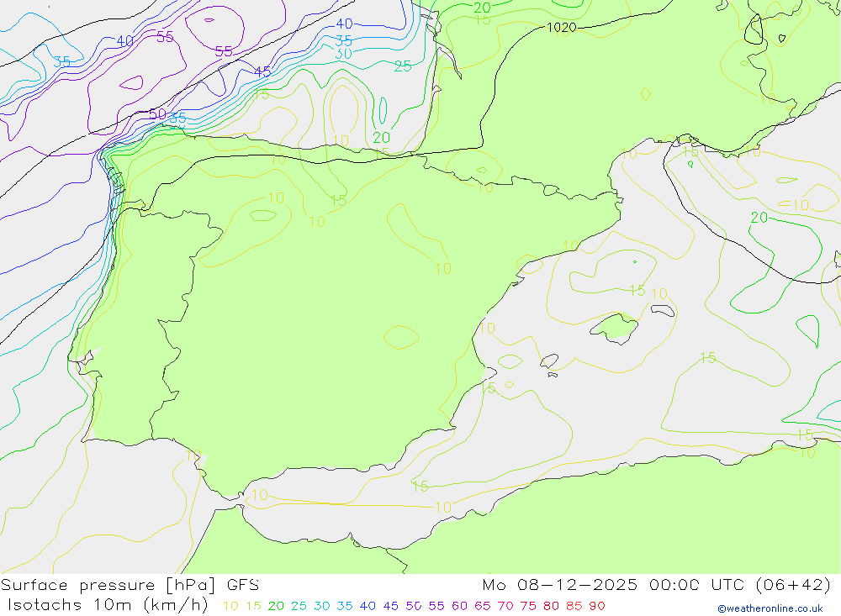841x616 pixels.
Task: Click the 'Isotachs 10m (km/h)' legend label
Action: [x=108, y=605]
